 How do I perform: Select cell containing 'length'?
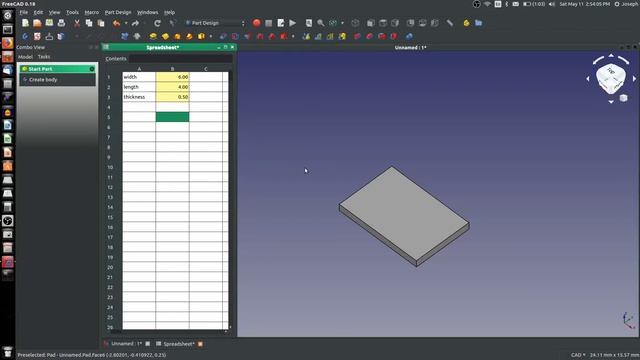(x=139, y=87)
